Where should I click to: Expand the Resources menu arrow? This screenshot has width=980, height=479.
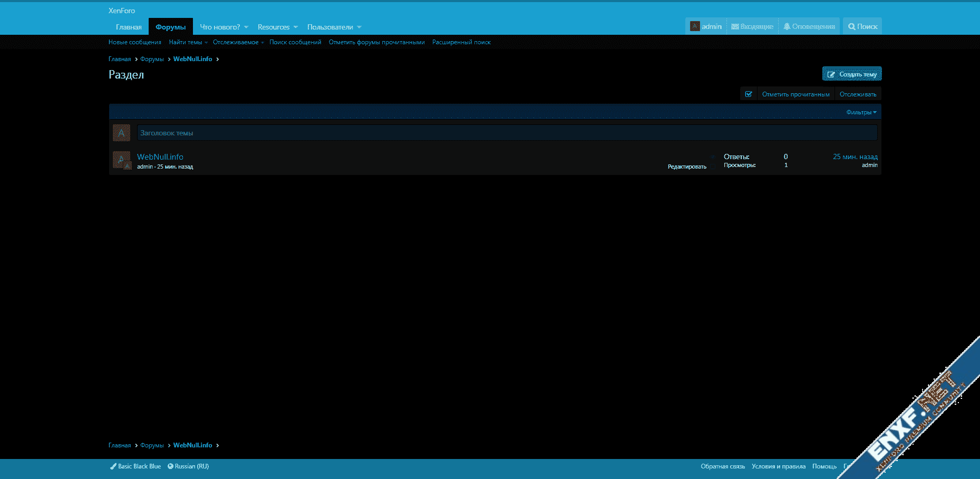click(x=296, y=27)
